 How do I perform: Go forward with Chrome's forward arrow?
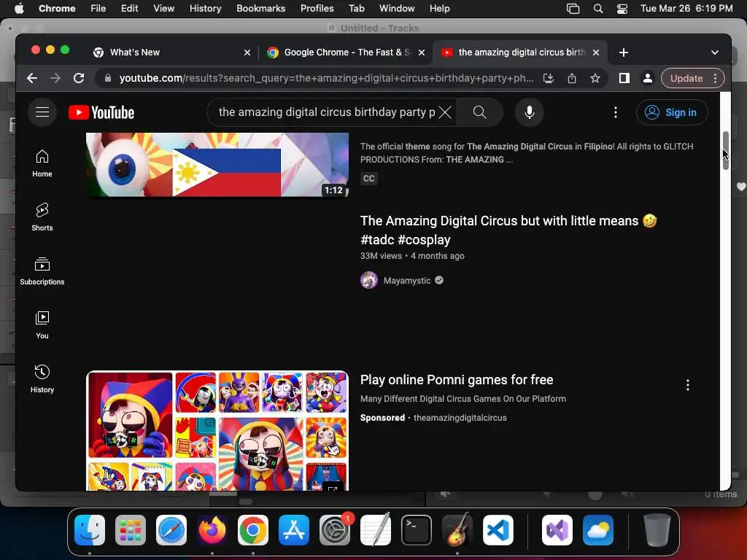[x=55, y=78]
